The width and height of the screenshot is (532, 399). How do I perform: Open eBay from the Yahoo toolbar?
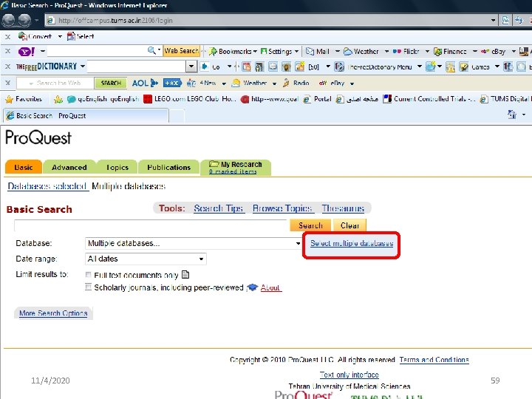coord(493,52)
